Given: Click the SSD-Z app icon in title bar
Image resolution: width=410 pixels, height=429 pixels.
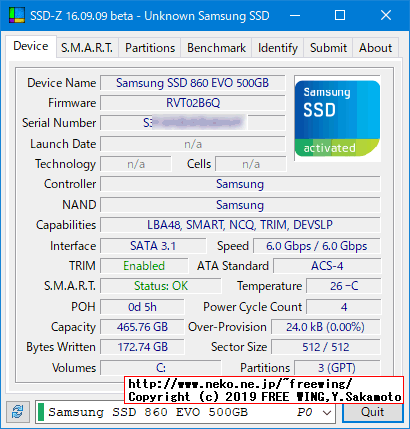Looking at the screenshot, I should [x=17, y=15].
